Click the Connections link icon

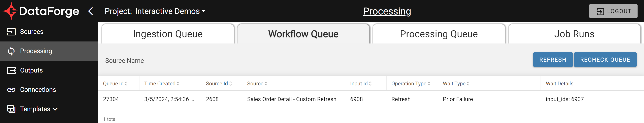point(11,90)
